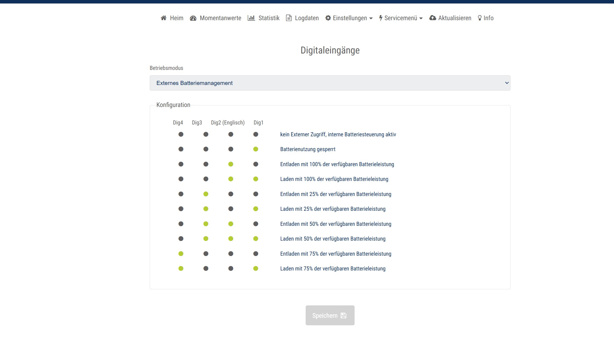Click green Dig1 dot in Batterienutzung gesperrt row
Viewport: 614px width, 364px height.
[x=256, y=149]
